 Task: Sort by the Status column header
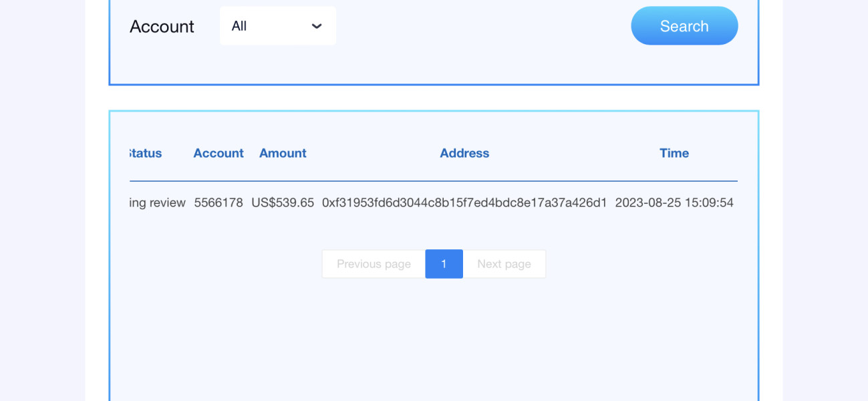point(146,153)
